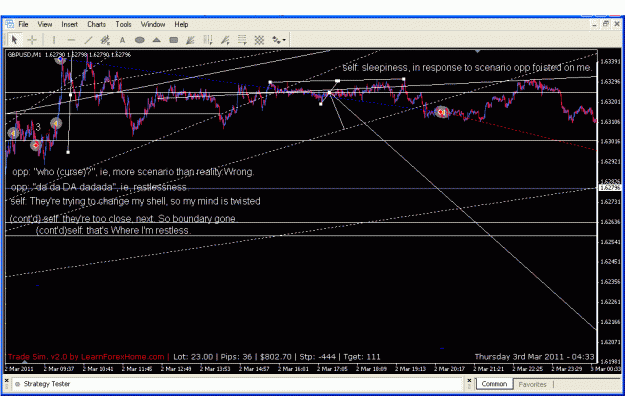
Task: Click the current price label 1.62796 on axis
Action: tap(609, 188)
